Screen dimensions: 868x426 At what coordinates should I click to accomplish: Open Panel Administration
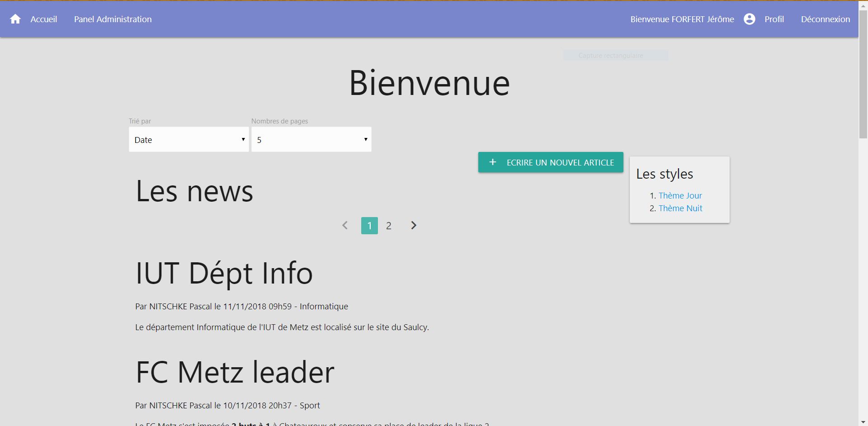pyautogui.click(x=113, y=19)
